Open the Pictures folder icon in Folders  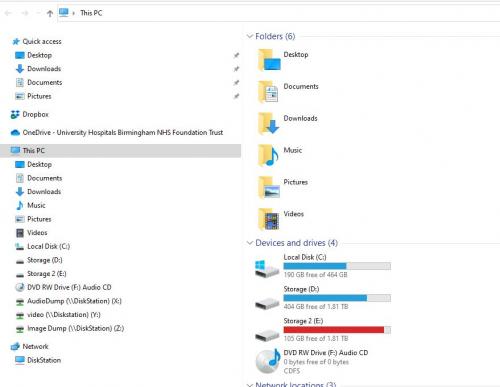click(x=268, y=187)
